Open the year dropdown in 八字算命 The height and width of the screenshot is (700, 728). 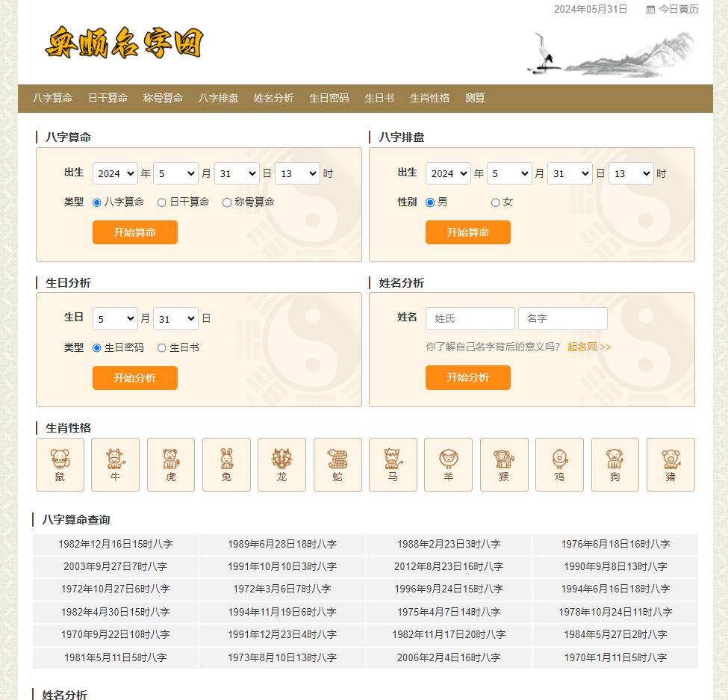click(x=114, y=173)
